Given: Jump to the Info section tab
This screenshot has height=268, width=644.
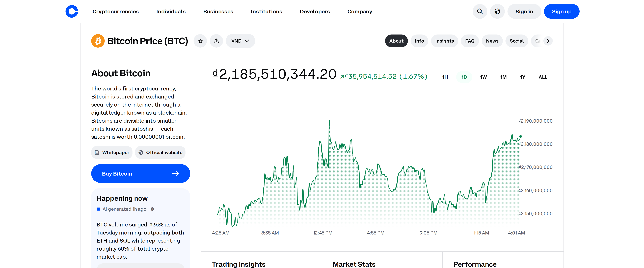Looking at the screenshot, I should [419, 41].
